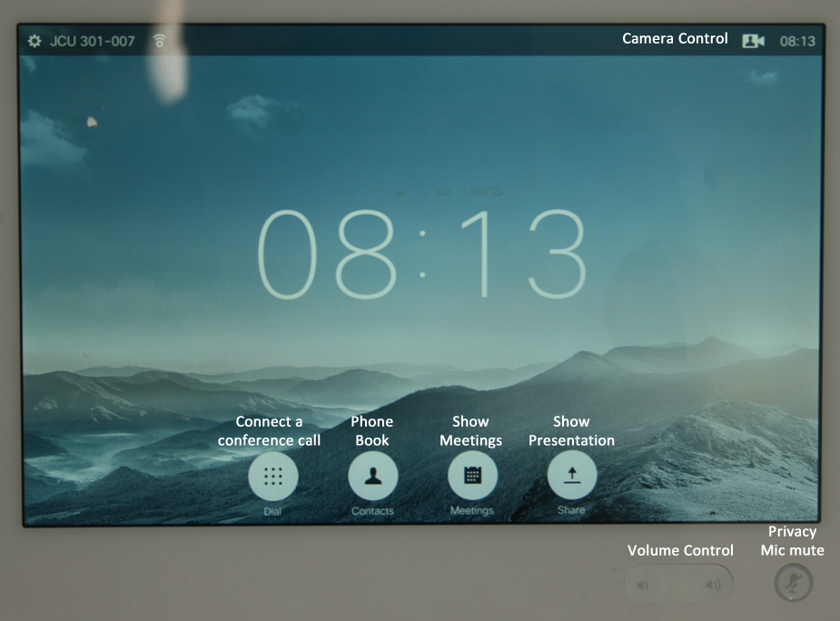Open the Contacts phone book button
Screen dimensions: 840x621
click(373, 476)
